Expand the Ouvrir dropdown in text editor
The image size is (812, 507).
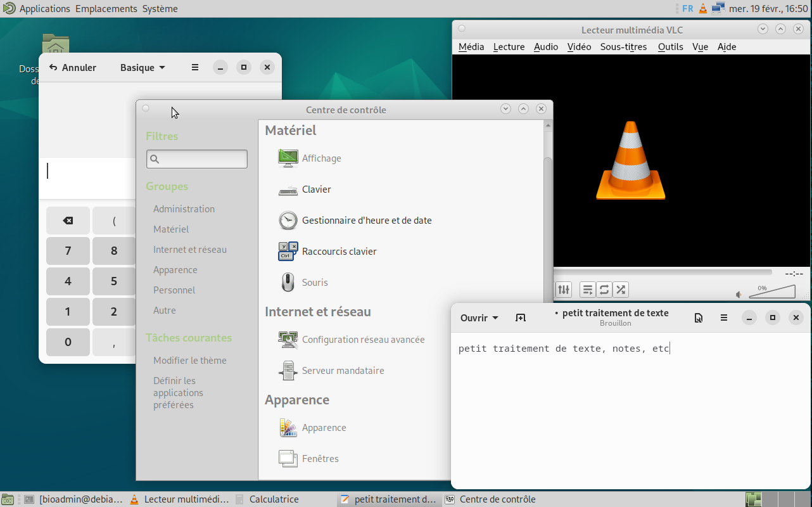(479, 318)
